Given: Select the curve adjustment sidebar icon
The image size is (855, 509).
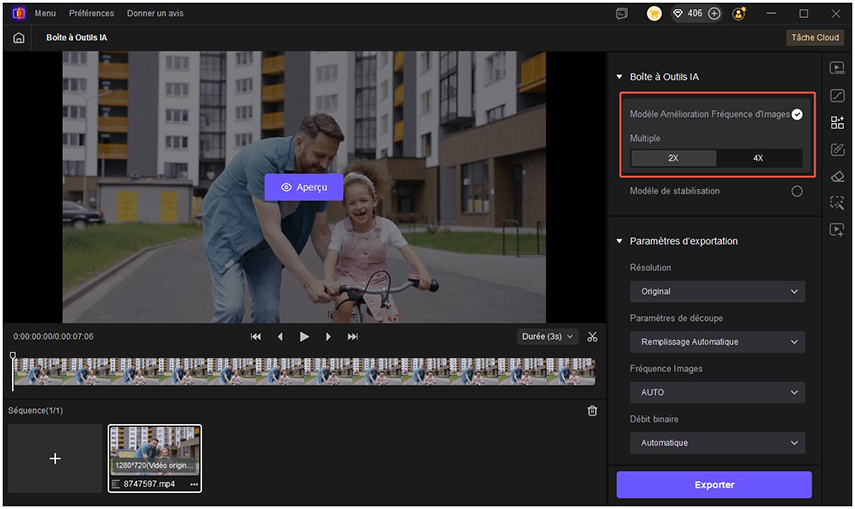Looking at the screenshot, I should pyautogui.click(x=837, y=95).
